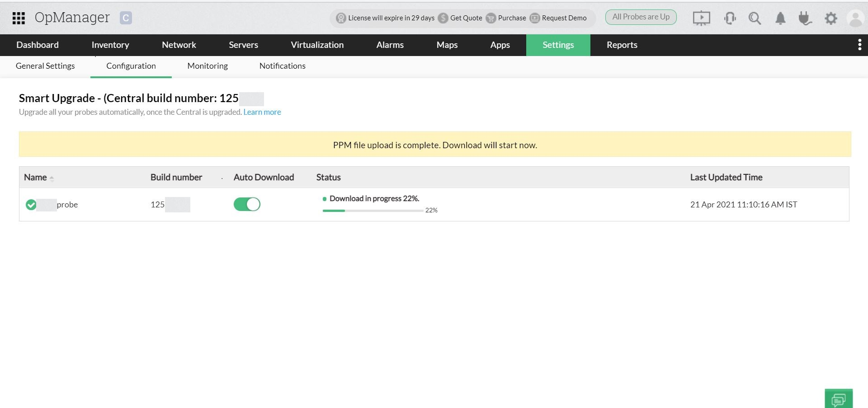The width and height of the screenshot is (868, 408).
Task: Click the Learn more link
Action: (x=262, y=112)
